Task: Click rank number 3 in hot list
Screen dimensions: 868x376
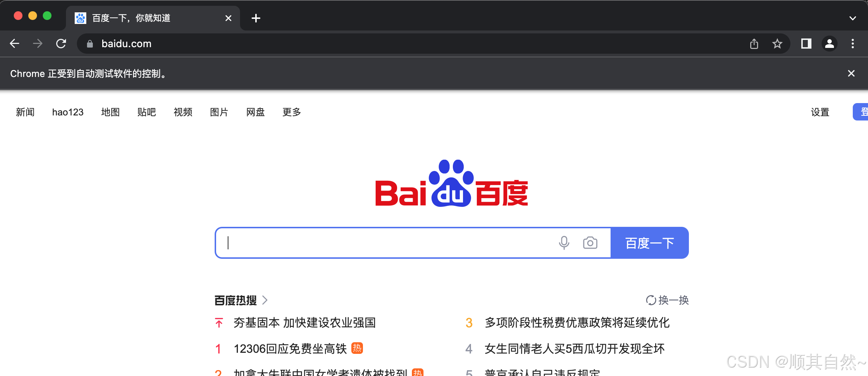Action: (469, 323)
